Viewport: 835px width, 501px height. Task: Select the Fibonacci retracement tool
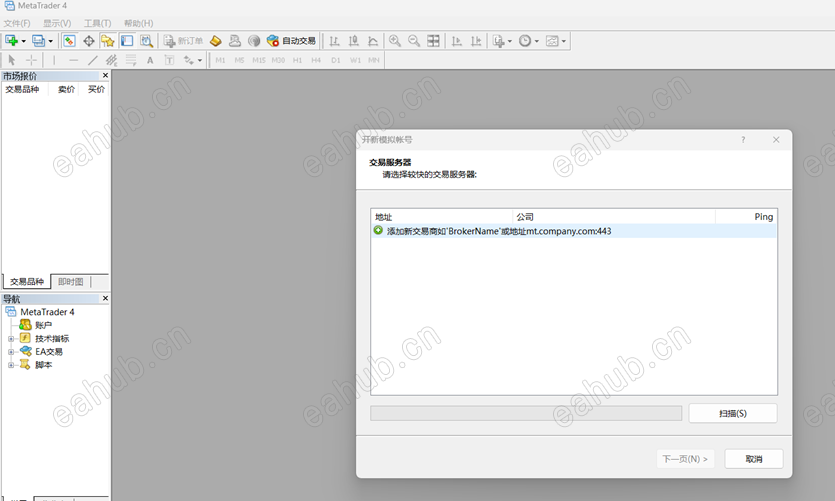pos(131,60)
